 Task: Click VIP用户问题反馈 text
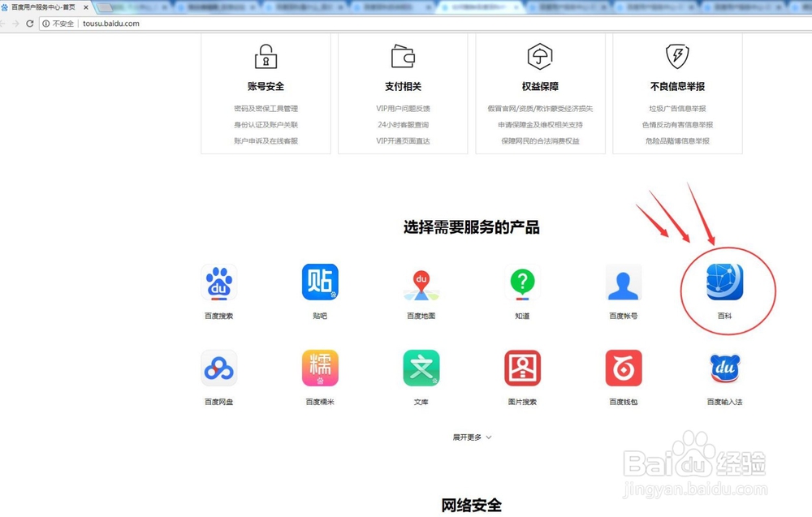point(403,109)
